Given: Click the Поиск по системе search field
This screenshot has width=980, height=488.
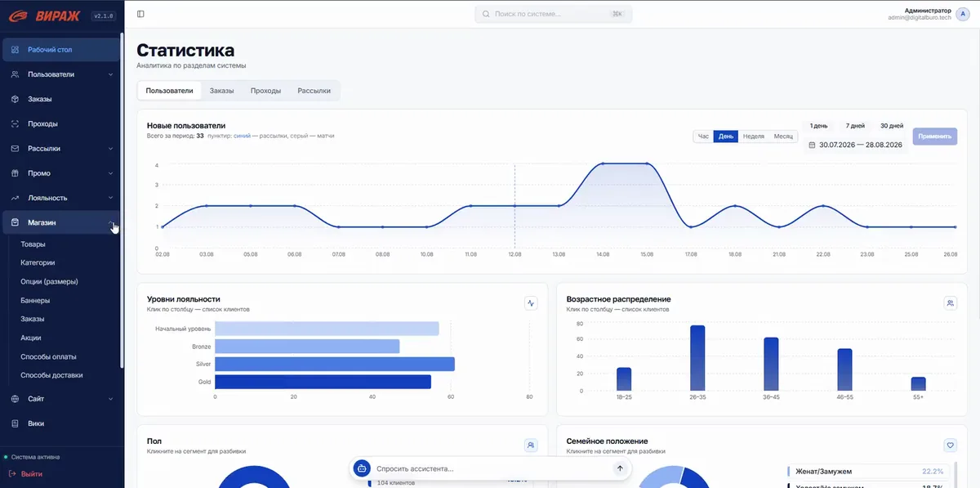Looking at the screenshot, I should [553, 14].
